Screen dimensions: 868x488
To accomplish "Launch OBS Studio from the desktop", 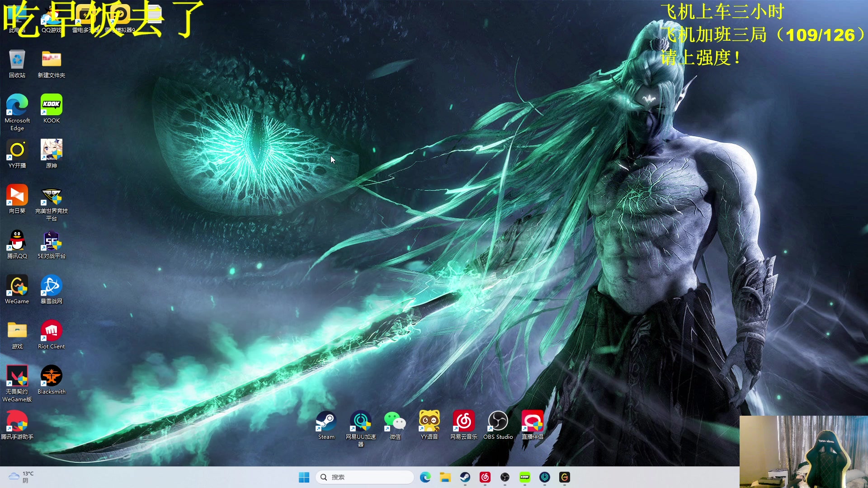I will point(498,422).
